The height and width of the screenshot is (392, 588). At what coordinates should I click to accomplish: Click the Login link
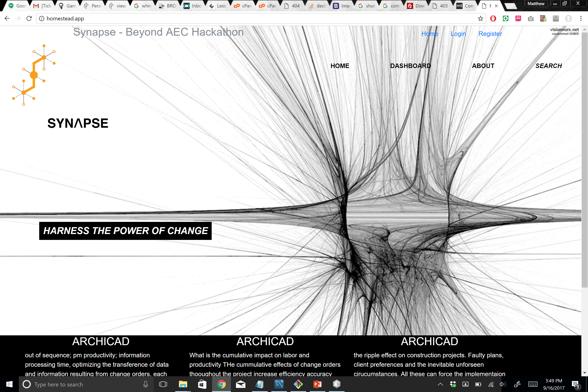point(458,34)
